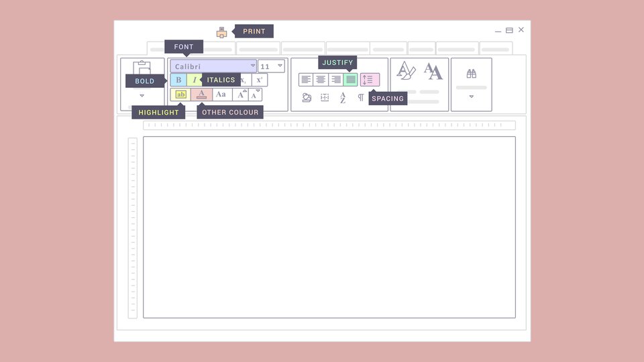Viewport: 644px width, 362px height.
Task: Maximize the word processor window
Action: click(509, 30)
